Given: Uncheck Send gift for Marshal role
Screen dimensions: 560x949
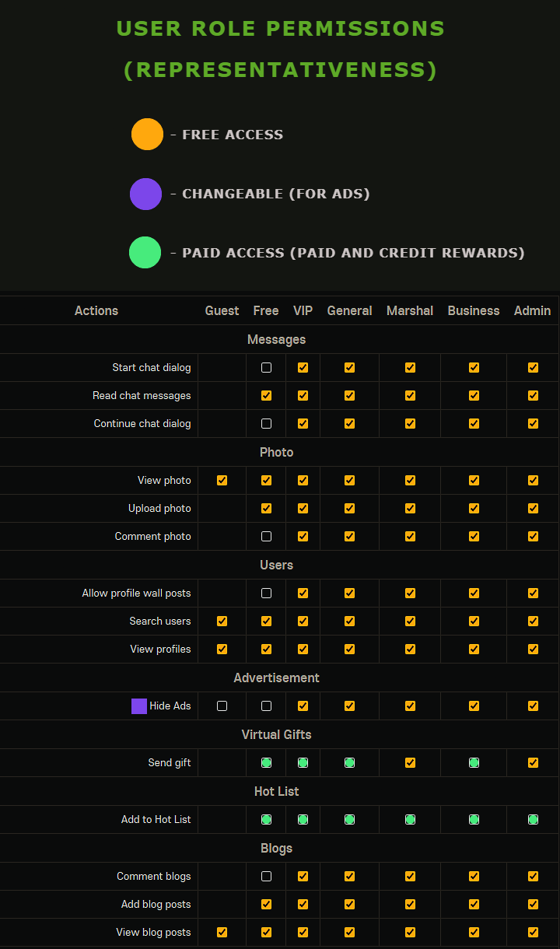Looking at the screenshot, I should (410, 763).
